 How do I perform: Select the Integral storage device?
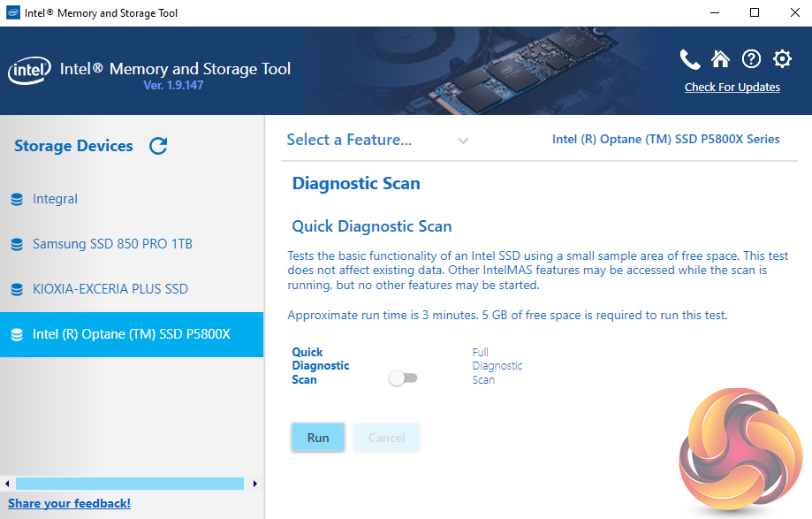click(x=132, y=200)
